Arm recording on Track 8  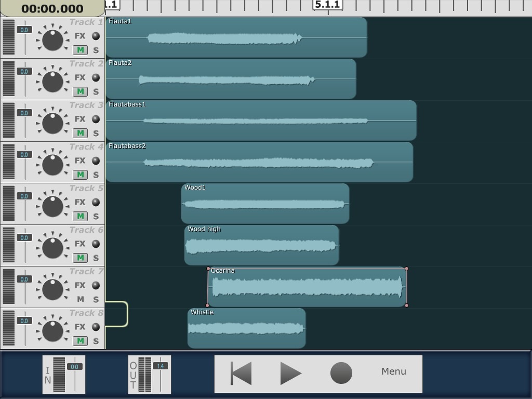[96, 327]
